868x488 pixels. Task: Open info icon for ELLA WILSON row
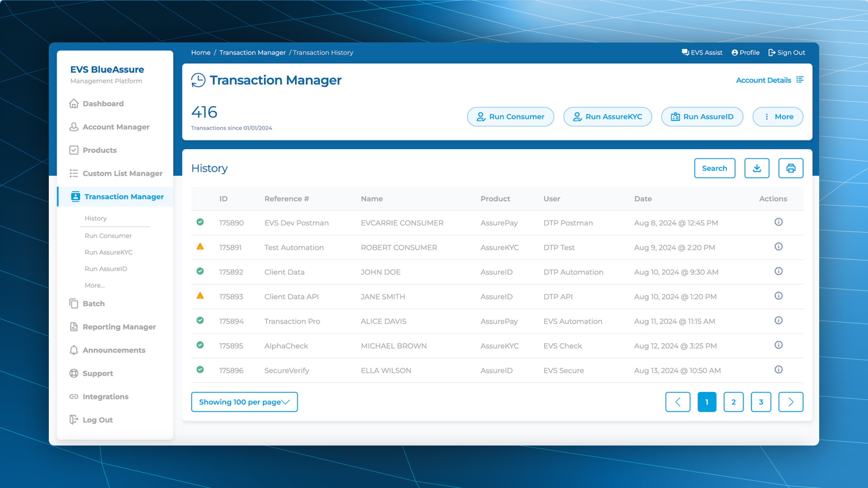pos(778,370)
